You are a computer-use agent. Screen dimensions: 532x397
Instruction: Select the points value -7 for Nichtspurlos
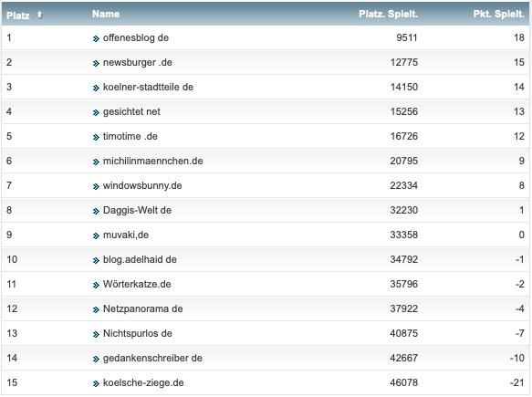520,333
